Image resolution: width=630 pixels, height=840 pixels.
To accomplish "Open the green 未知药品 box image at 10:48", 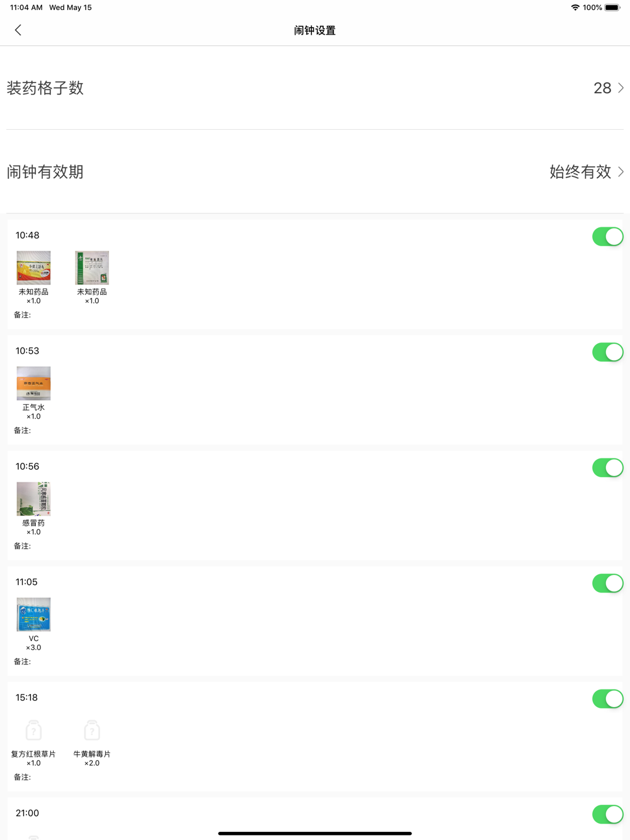I will pyautogui.click(x=92, y=268).
